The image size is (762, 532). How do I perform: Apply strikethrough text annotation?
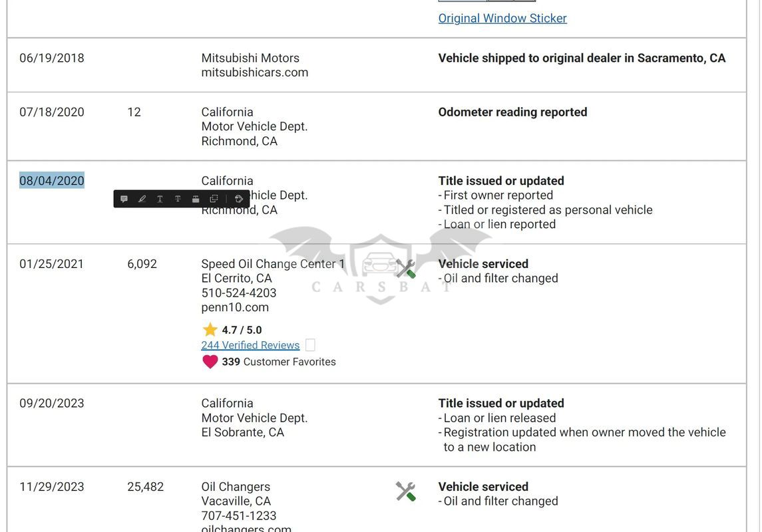pos(178,199)
